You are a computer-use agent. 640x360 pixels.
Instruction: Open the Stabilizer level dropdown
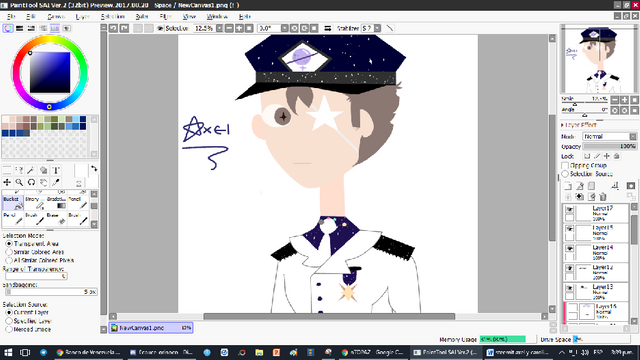point(378,28)
